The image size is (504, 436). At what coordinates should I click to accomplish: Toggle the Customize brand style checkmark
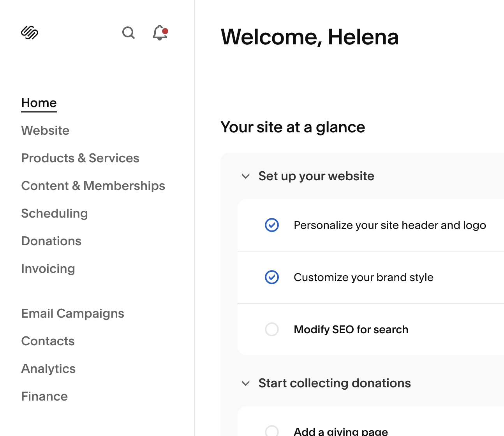[272, 277]
